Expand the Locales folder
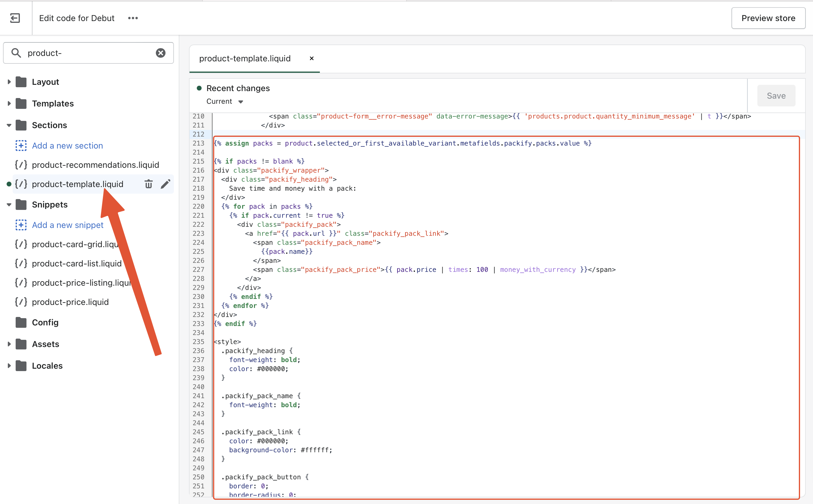This screenshot has height=504, width=813. 9,366
